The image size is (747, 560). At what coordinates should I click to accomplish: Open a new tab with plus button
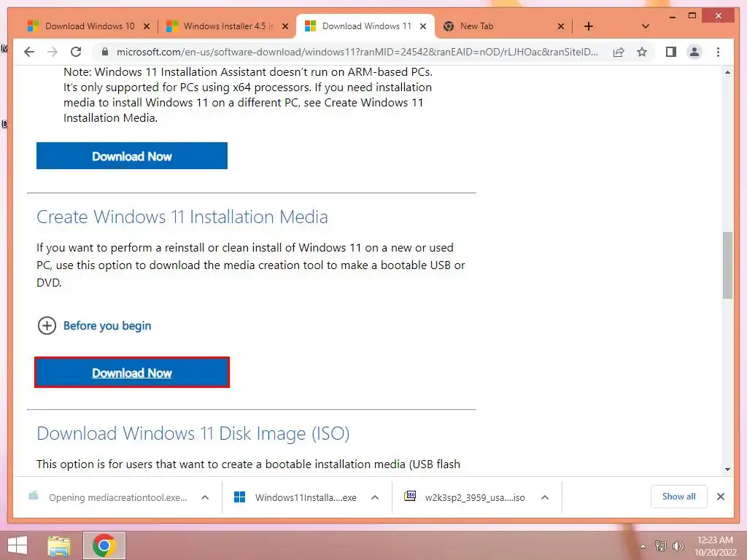(589, 26)
